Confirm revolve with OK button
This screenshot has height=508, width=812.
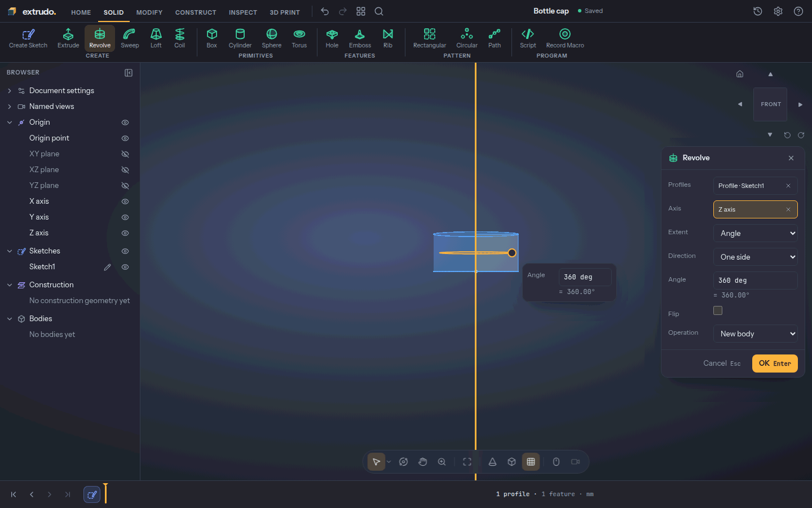tap(775, 364)
